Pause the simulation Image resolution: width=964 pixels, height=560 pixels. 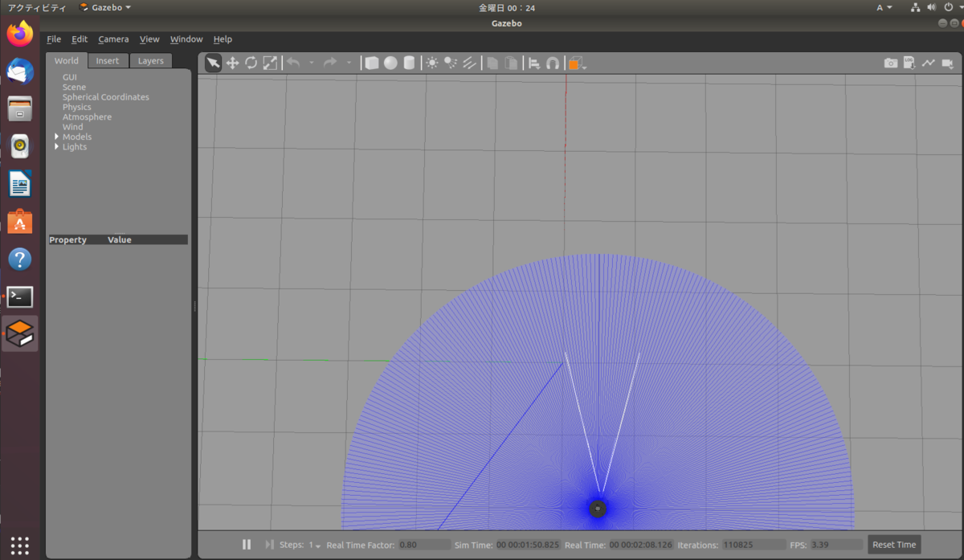247,545
